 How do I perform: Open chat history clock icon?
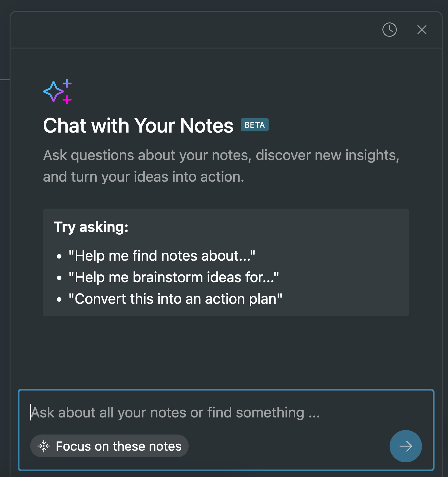(389, 30)
